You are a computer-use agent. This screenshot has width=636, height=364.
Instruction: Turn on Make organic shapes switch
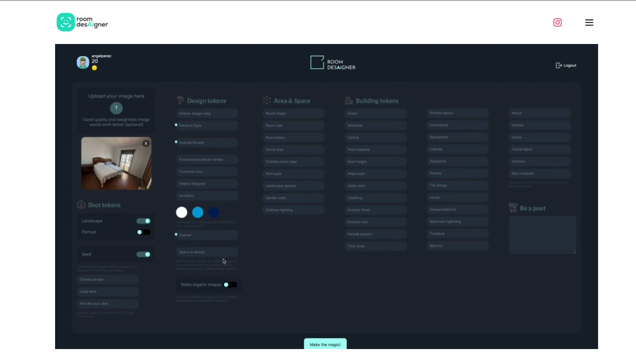230,285
